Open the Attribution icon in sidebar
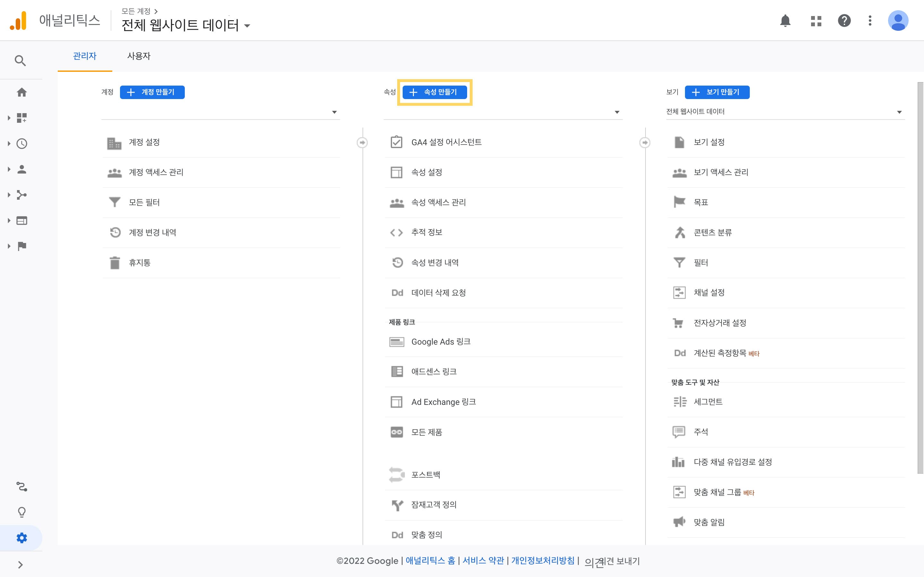Viewport: 924px width, 577px height. click(22, 487)
